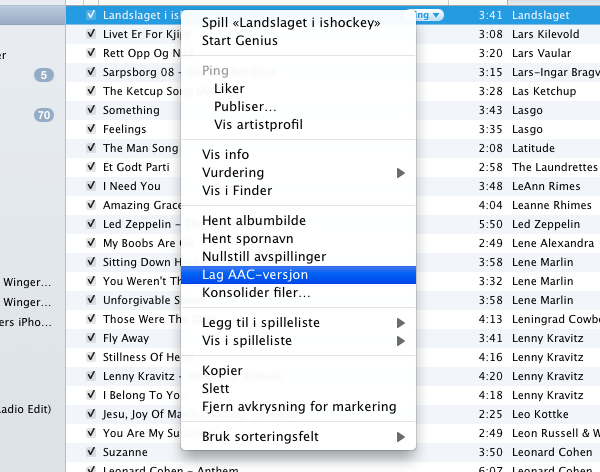Uncheck the Suzanne track checkbox
Viewport: 600px width, 472px height.
tap(92, 451)
